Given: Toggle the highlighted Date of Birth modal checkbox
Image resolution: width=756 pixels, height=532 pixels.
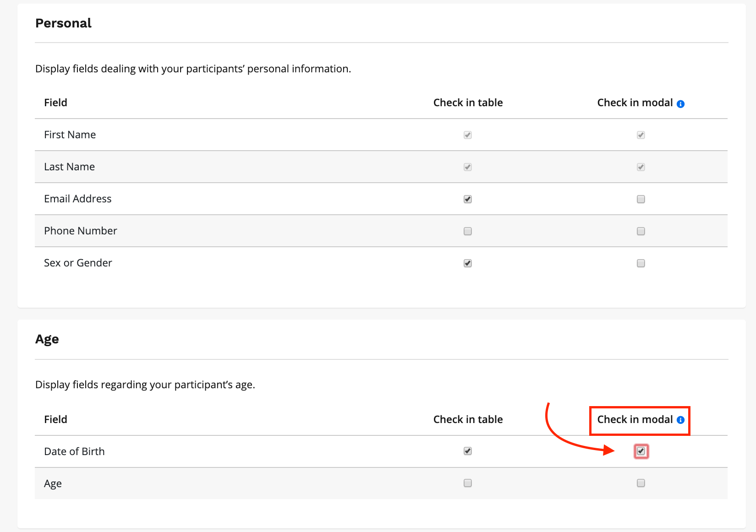Looking at the screenshot, I should click(641, 451).
